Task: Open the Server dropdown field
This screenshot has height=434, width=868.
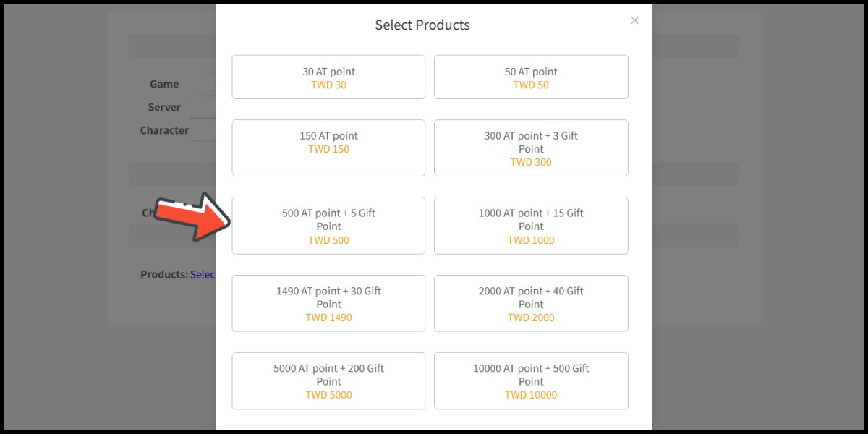Action: tap(203, 107)
